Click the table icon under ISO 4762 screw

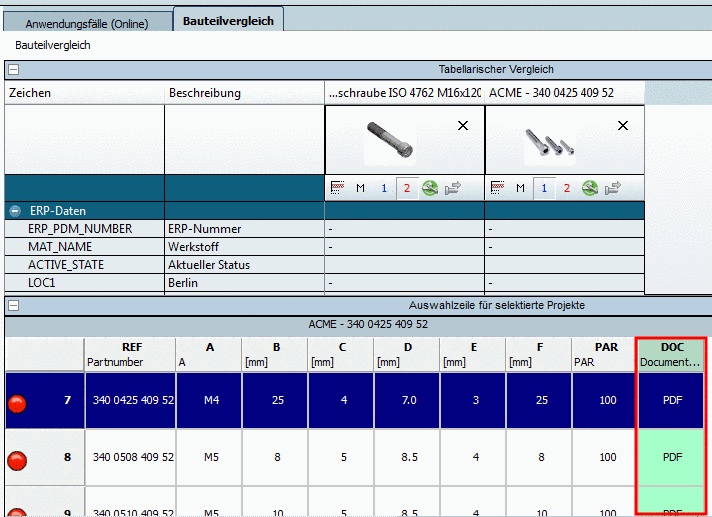[x=337, y=188]
